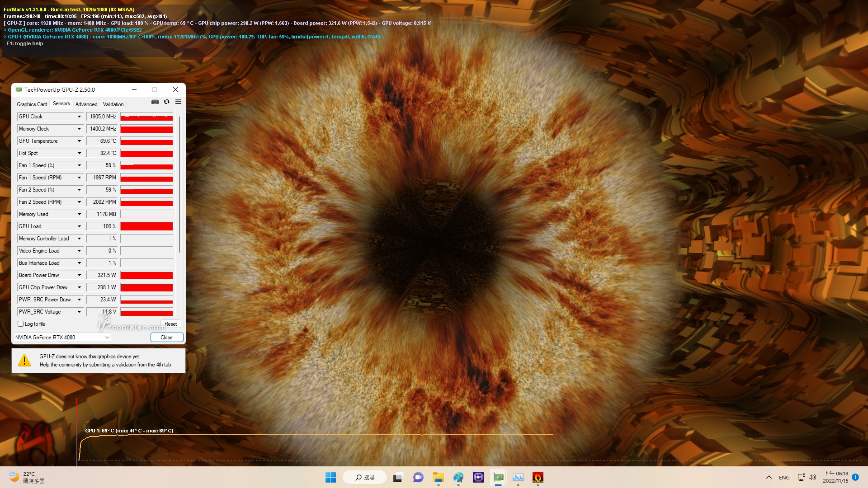Click the GPU-Z title bar app icon
The height and width of the screenshot is (488, 868).
coord(19,89)
